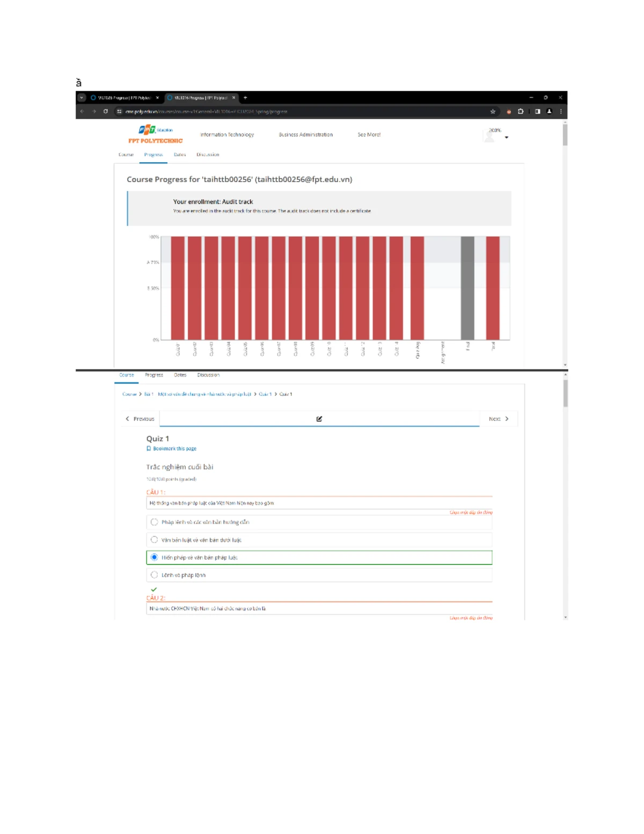Open a new browser tab with plus icon
This screenshot has height=834, width=644.
point(245,98)
